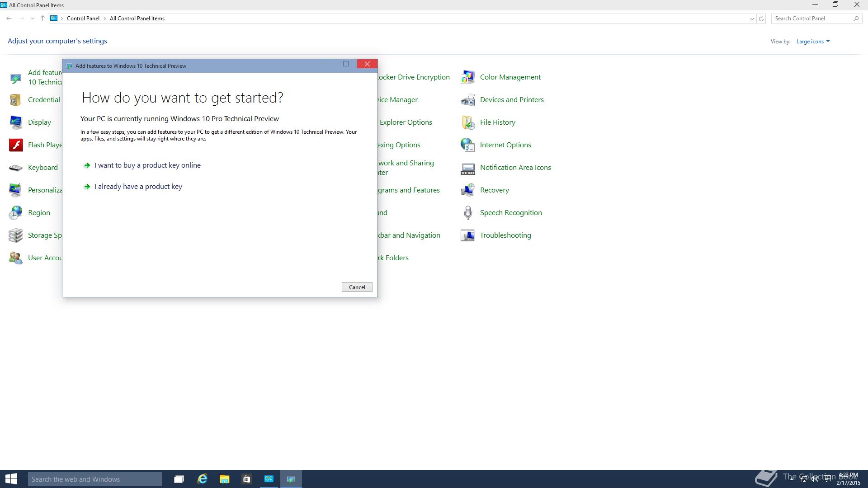The image size is (868, 488).
Task: Open the Color Management icon
Action: tap(467, 77)
